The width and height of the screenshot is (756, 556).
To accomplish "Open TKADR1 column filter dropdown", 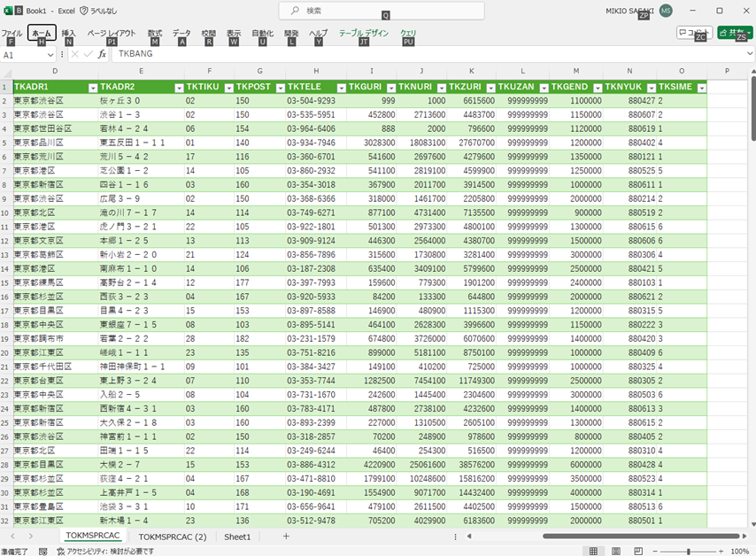I will pyautogui.click(x=93, y=88).
